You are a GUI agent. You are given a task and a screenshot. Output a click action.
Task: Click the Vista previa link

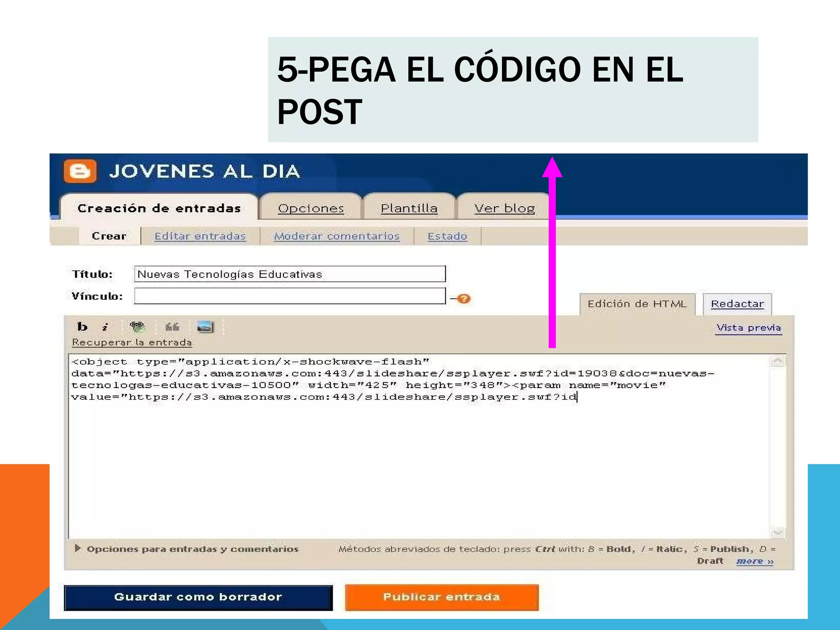point(749,328)
